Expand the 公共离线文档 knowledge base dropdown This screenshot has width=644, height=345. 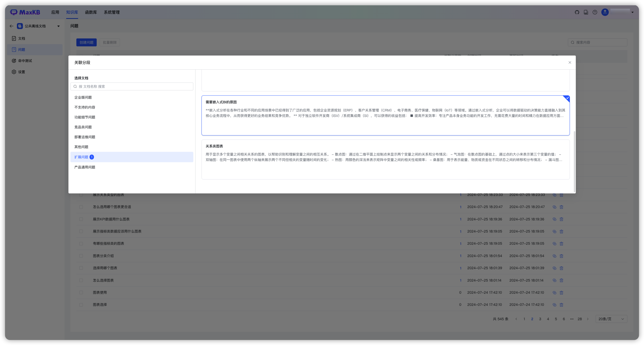[x=58, y=26]
